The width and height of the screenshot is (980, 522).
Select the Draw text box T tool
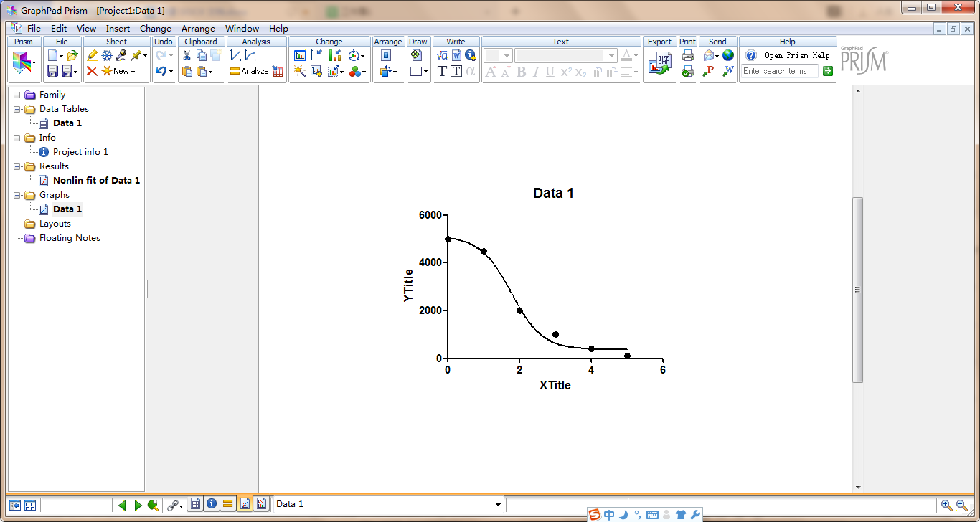tap(456, 71)
